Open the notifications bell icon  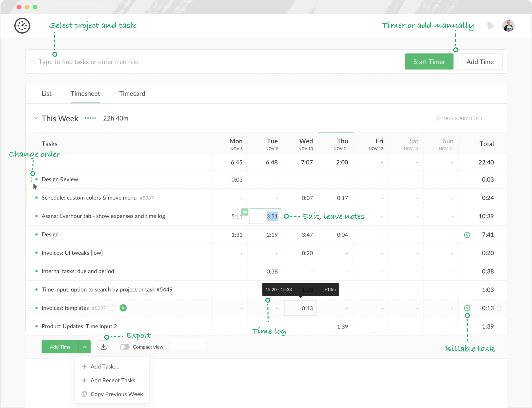point(491,25)
